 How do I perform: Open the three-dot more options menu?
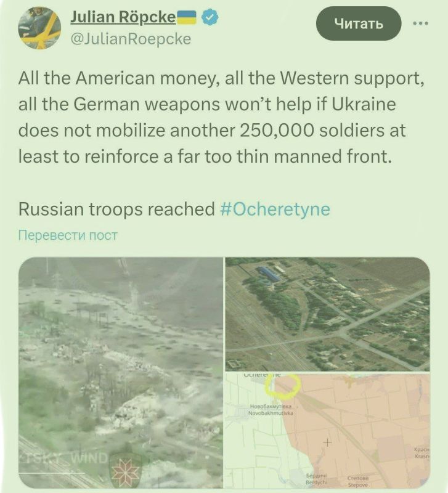tap(420, 23)
